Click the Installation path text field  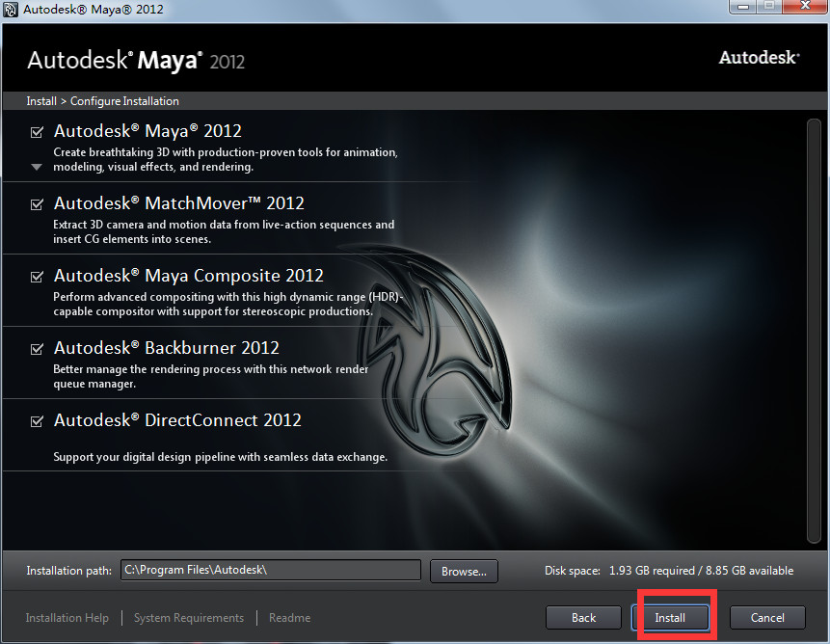pyautogui.click(x=271, y=570)
